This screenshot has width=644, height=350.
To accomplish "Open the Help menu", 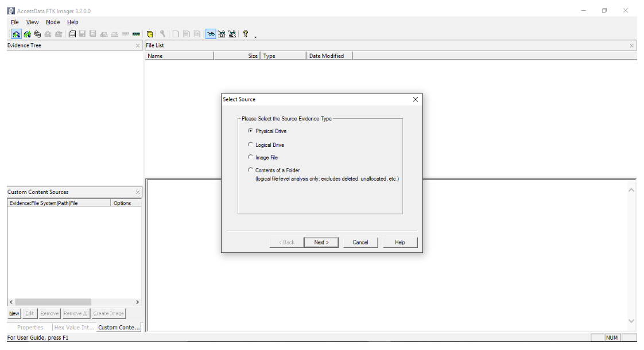I will 73,22.
